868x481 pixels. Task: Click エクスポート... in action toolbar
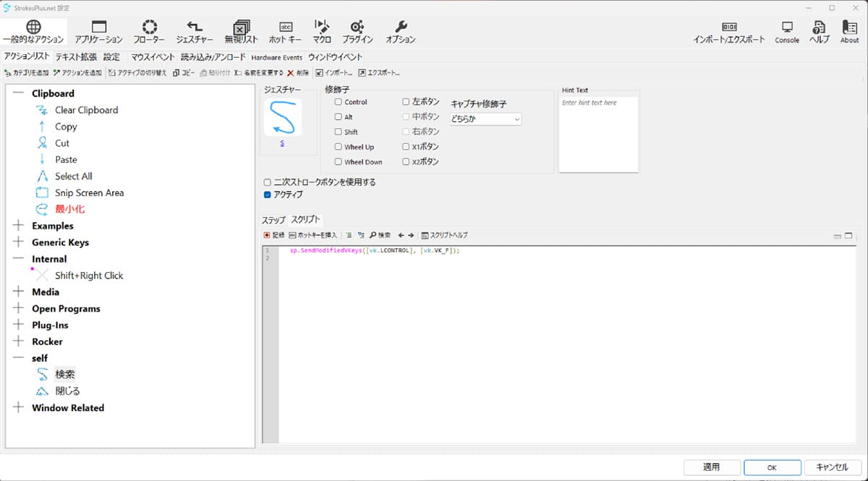pyautogui.click(x=379, y=73)
